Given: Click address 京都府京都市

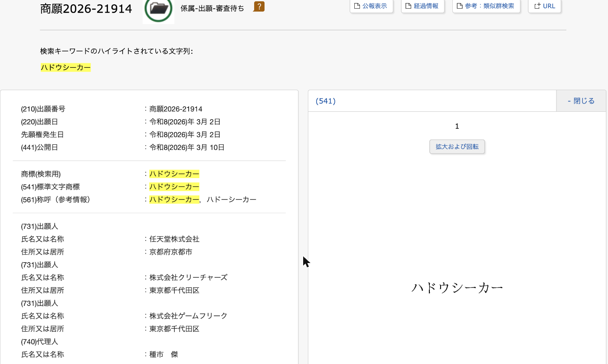Looking at the screenshot, I should (171, 252).
